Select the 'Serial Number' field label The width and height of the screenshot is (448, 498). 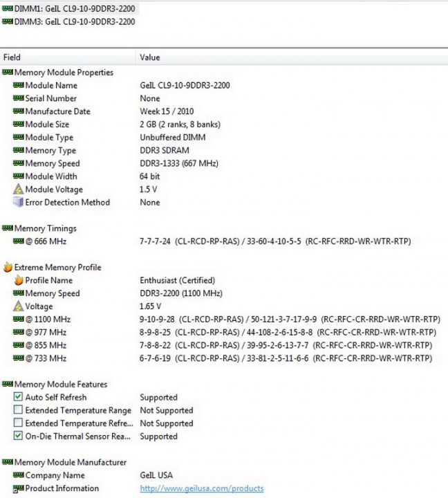[50, 98]
